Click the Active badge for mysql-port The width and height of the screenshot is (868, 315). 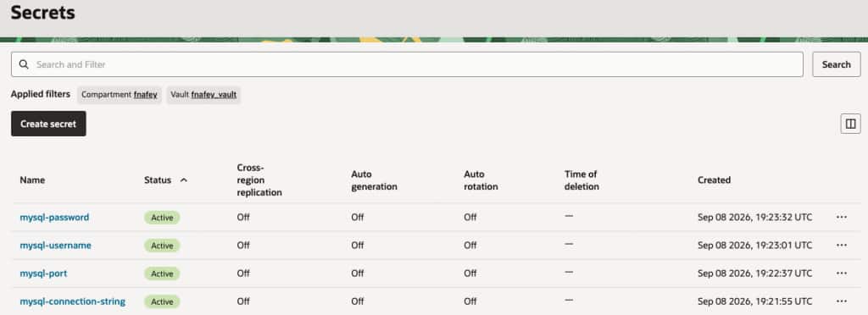click(162, 274)
